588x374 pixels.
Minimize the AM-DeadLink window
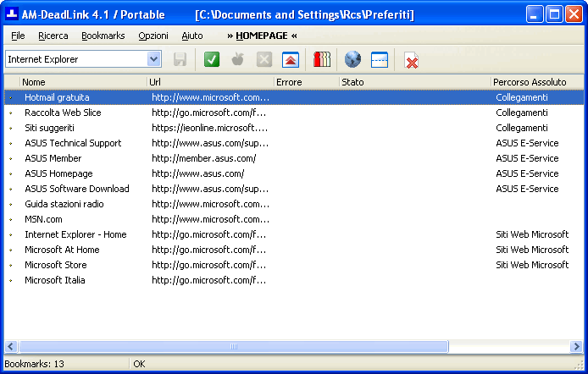pos(535,14)
